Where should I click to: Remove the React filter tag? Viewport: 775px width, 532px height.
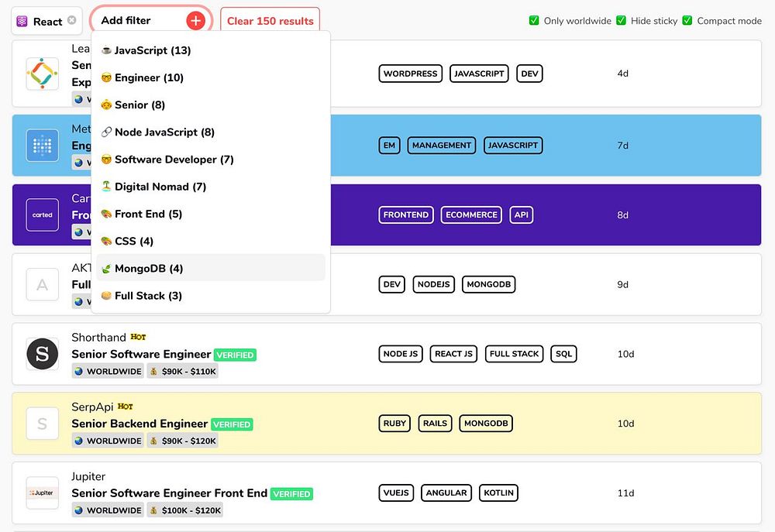pyautogui.click(x=71, y=20)
